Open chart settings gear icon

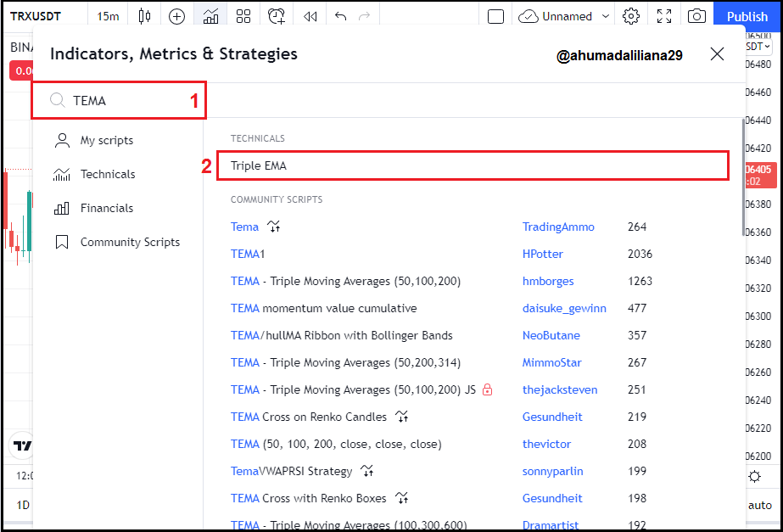(630, 16)
